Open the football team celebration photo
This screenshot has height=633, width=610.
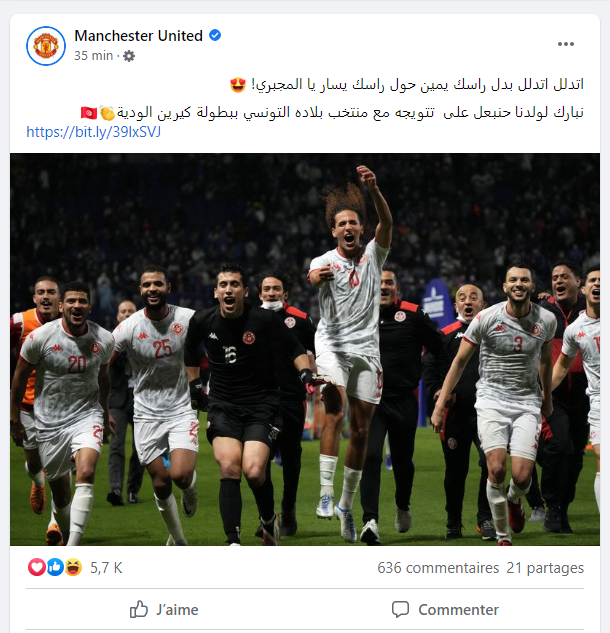pyautogui.click(x=305, y=349)
